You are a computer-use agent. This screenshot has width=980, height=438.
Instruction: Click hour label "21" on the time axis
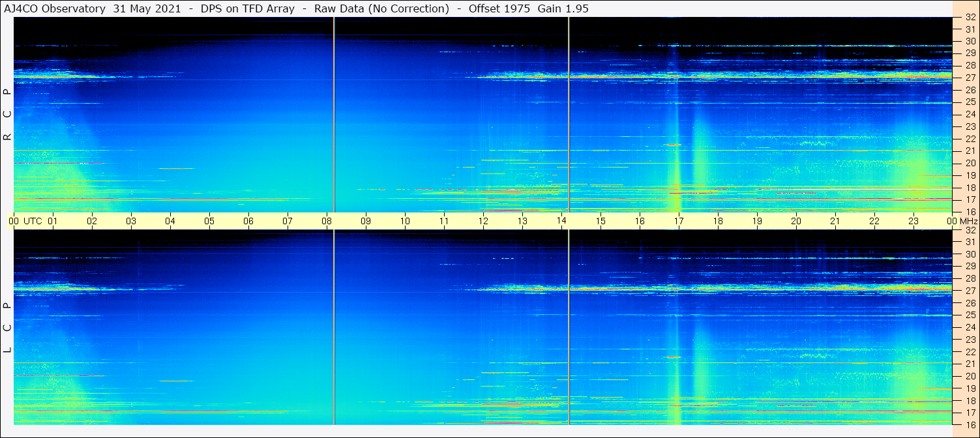835,221
